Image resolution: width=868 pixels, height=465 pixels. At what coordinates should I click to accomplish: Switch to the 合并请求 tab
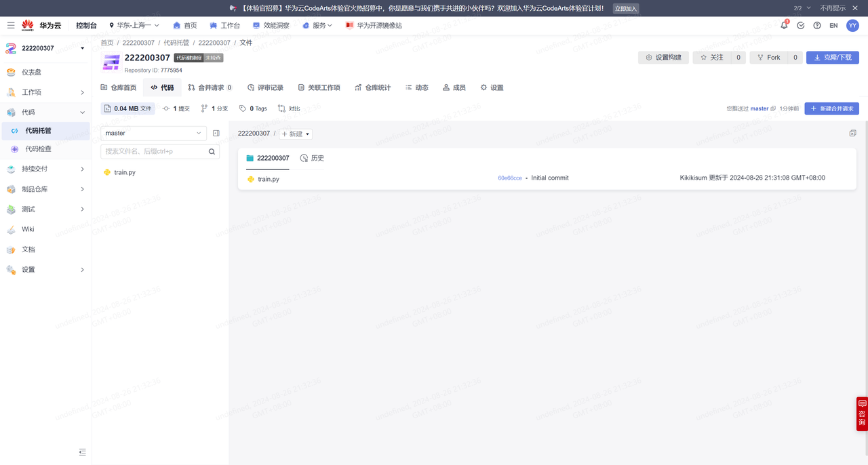(210, 87)
